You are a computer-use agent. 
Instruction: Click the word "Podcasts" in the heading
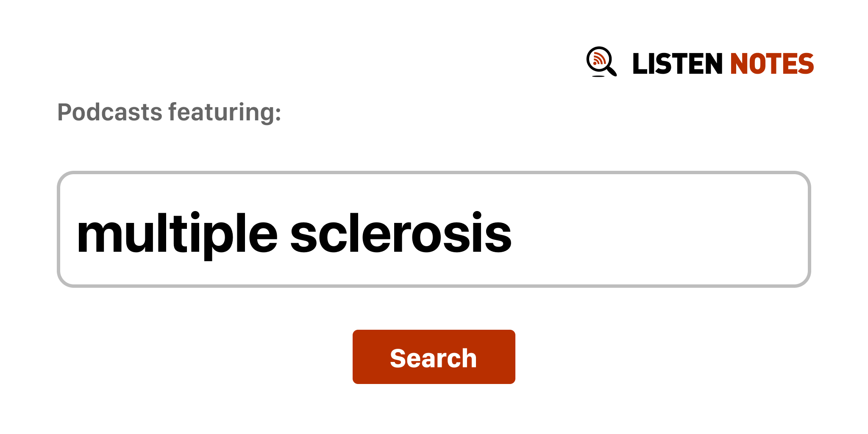coord(110,112)
